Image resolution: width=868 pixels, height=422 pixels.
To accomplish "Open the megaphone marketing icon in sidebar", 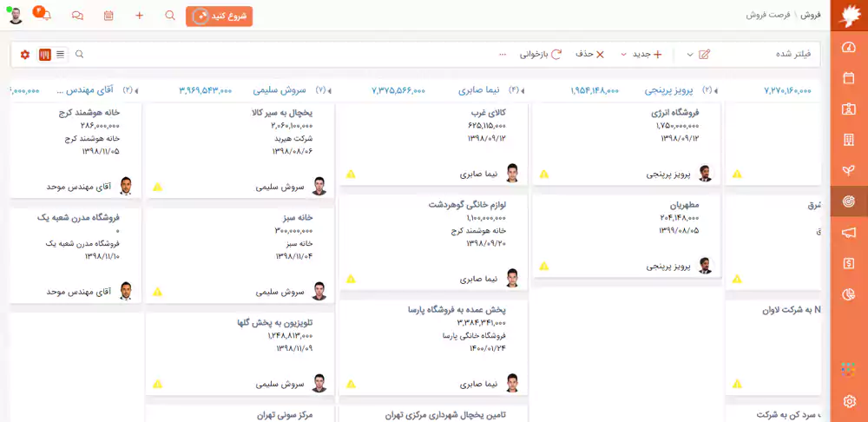I will [849, 232].
